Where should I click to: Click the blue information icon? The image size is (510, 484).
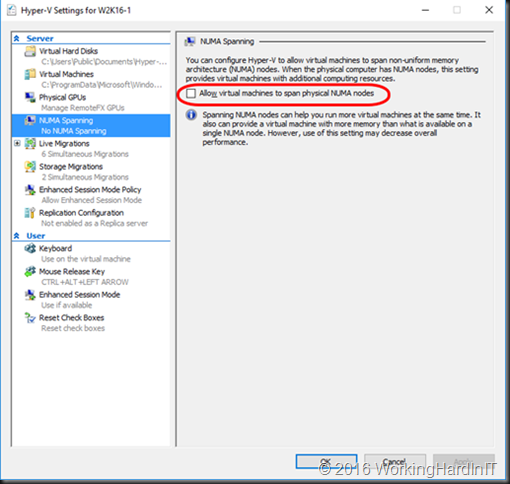(191, 115)
